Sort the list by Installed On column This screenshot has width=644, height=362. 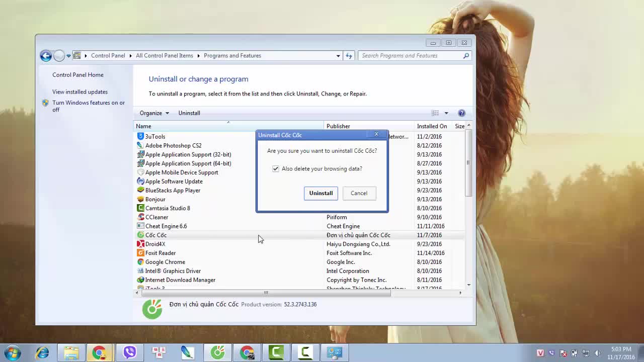(433, 126)
